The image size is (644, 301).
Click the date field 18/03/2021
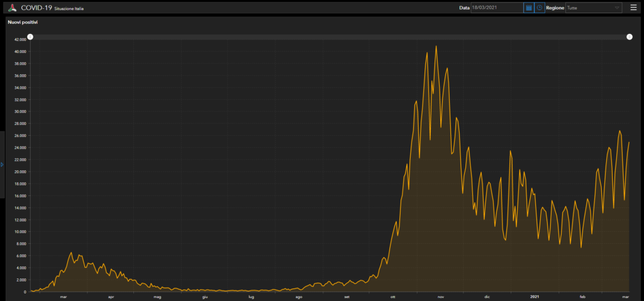tap(497, 8)
